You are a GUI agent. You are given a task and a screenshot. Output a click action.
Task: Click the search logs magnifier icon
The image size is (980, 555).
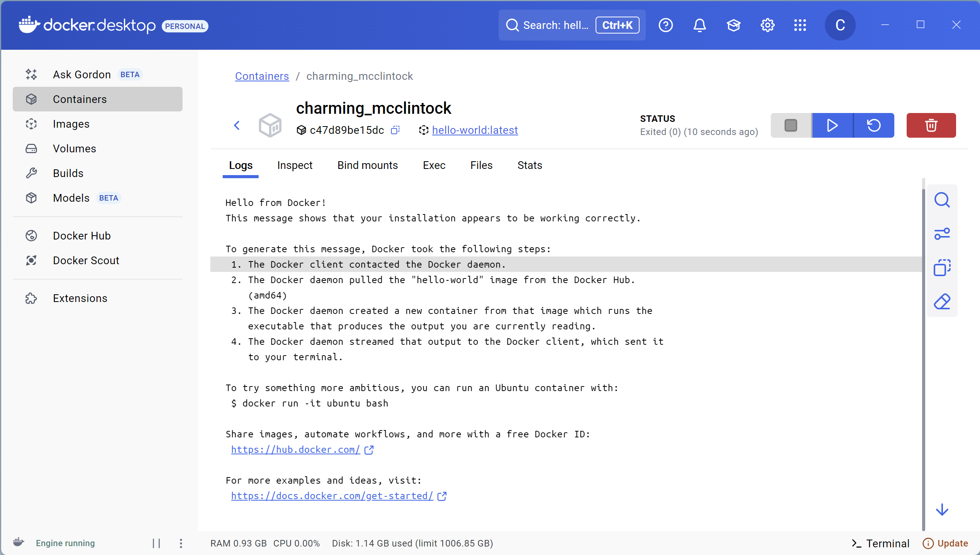coord(942,200)
